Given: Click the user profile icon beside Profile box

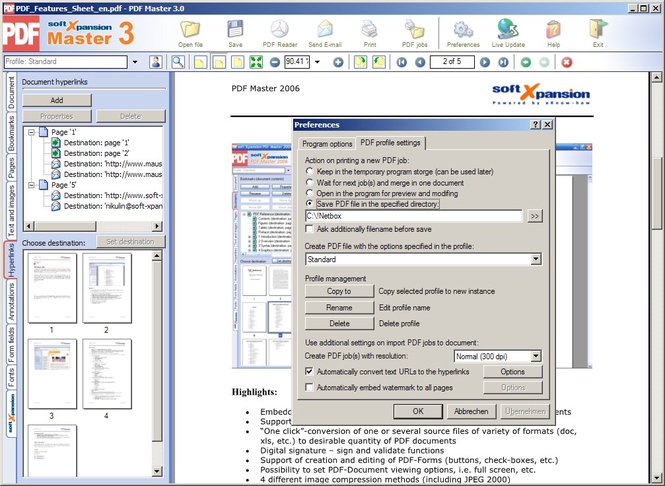Looking at the screenshot, I should 156,62.
